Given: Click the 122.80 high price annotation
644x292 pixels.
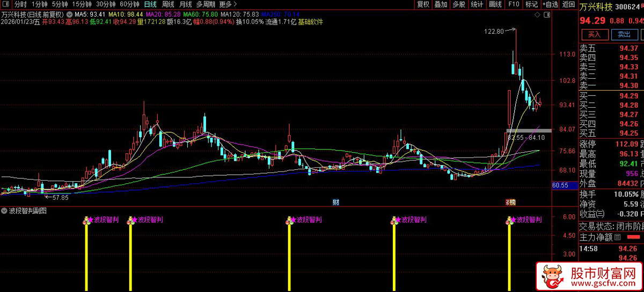Looking at the screenshot, I should [x=494, y=32].
